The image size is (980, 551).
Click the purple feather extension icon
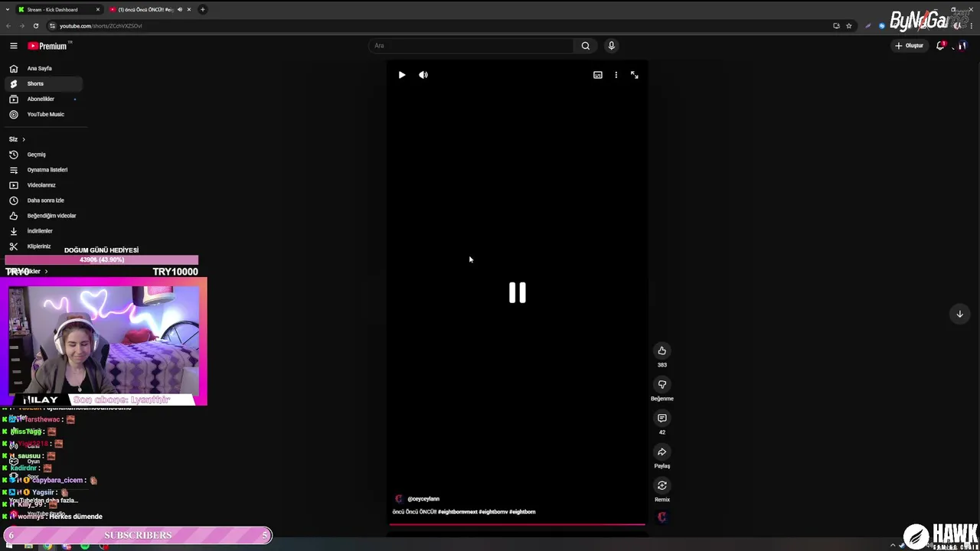pyautogui.click(x=868, y=26)
